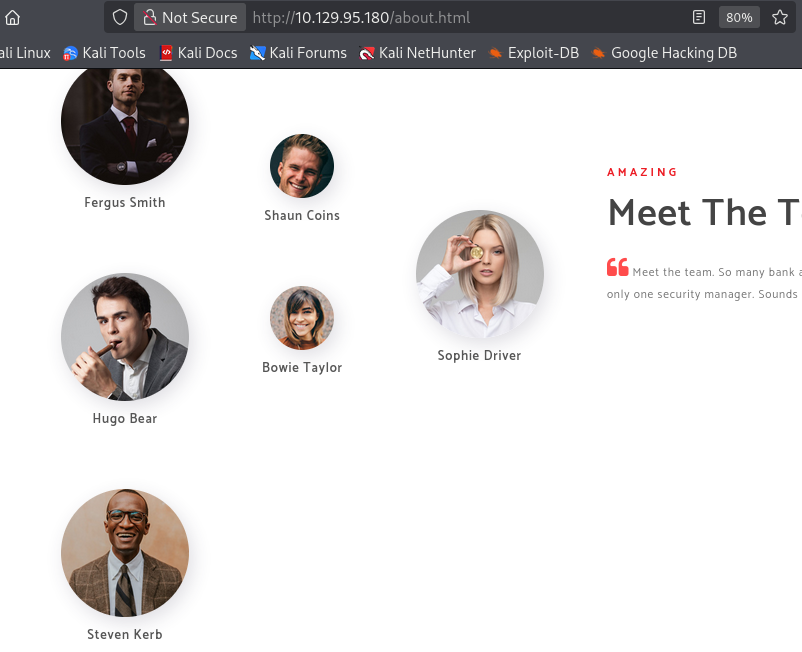Click Shaun Coins' profile photo
802x652 pixels.
pos(302,166)
